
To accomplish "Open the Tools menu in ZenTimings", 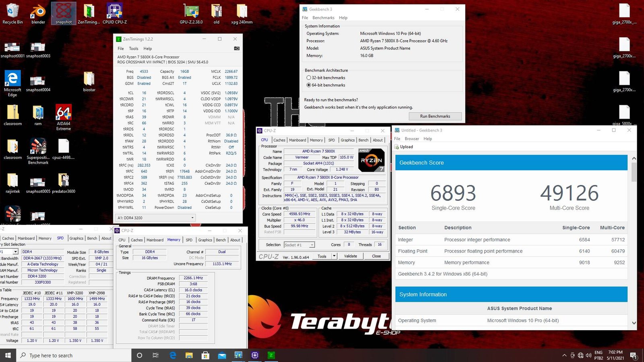I will click(x=134, y=48).
